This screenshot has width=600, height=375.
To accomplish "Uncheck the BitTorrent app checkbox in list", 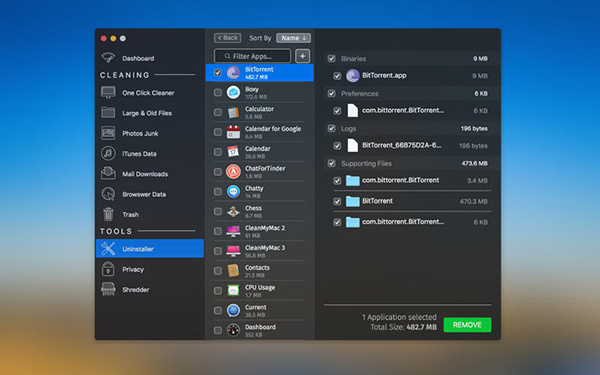I will coord(218,73).
